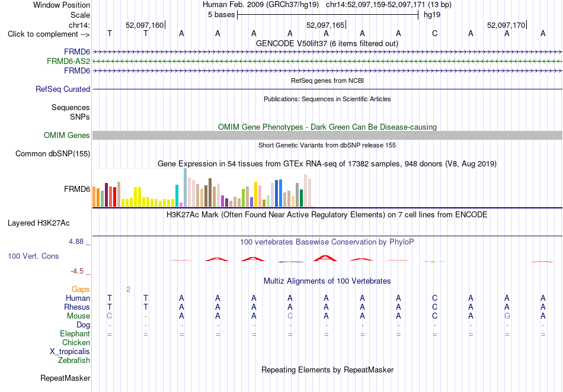Click the 52,097,170 coordinate marker

(x=506, y=25)
